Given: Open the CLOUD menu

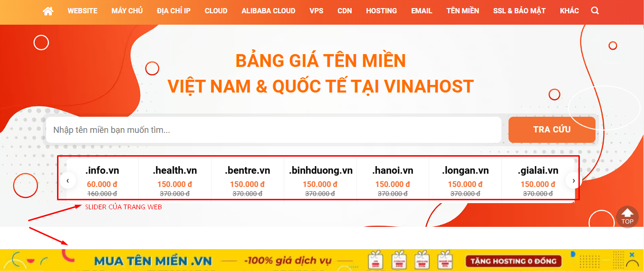Looking at the screenshot, I should [216, 10].
